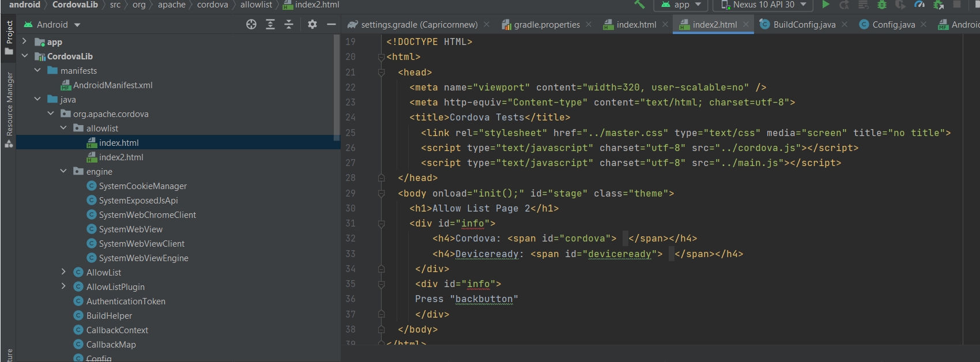
Task: Click the Stop square icon
Action: click(957, 4)
